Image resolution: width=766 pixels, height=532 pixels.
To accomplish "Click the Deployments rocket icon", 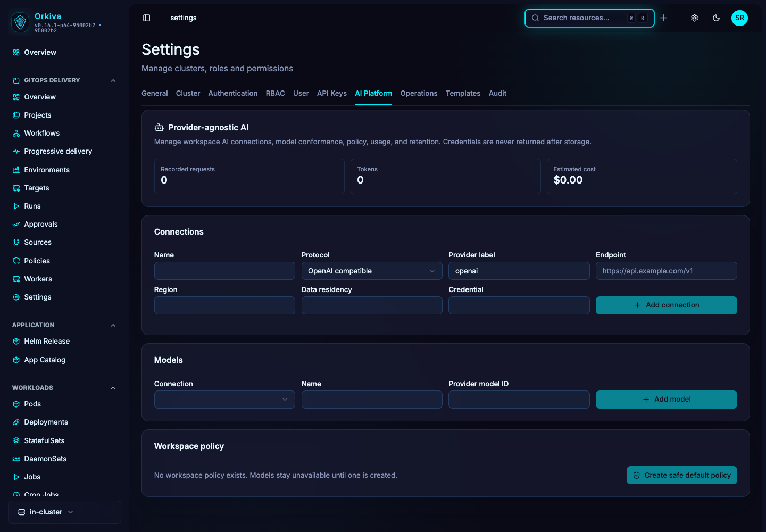I will click(16, 422).
